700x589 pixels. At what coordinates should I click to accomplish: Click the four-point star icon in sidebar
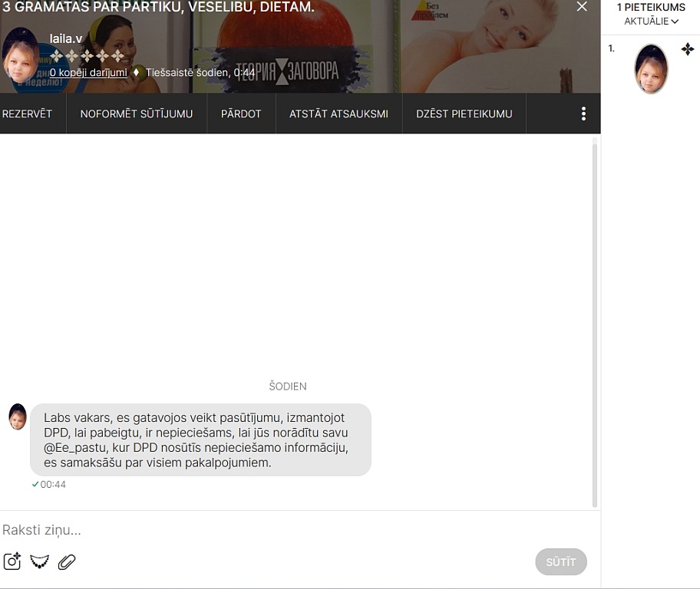click(688, 49)
